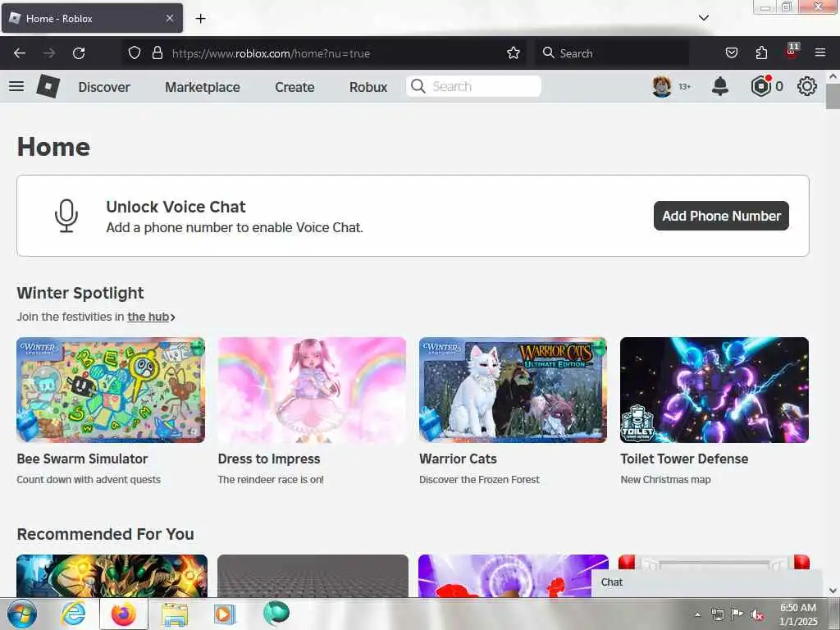Show hidden system tray icons
The image size is (840, 630).
pyautogui.click(x=697, y=614)
